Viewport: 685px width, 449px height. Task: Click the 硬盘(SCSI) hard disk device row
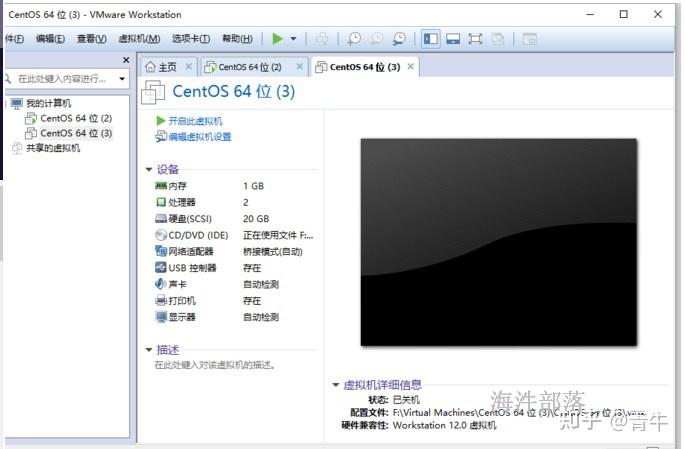235,219
